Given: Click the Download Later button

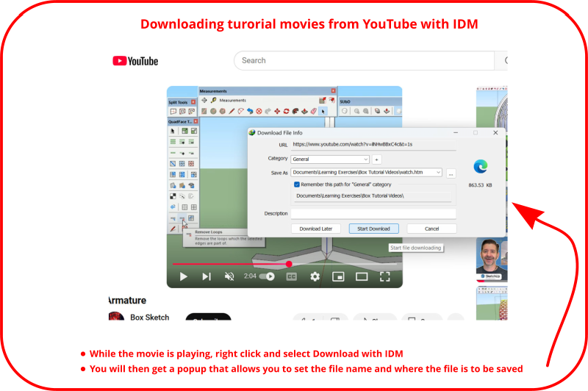Looking at the screenshot, I should tap(315, 229).
